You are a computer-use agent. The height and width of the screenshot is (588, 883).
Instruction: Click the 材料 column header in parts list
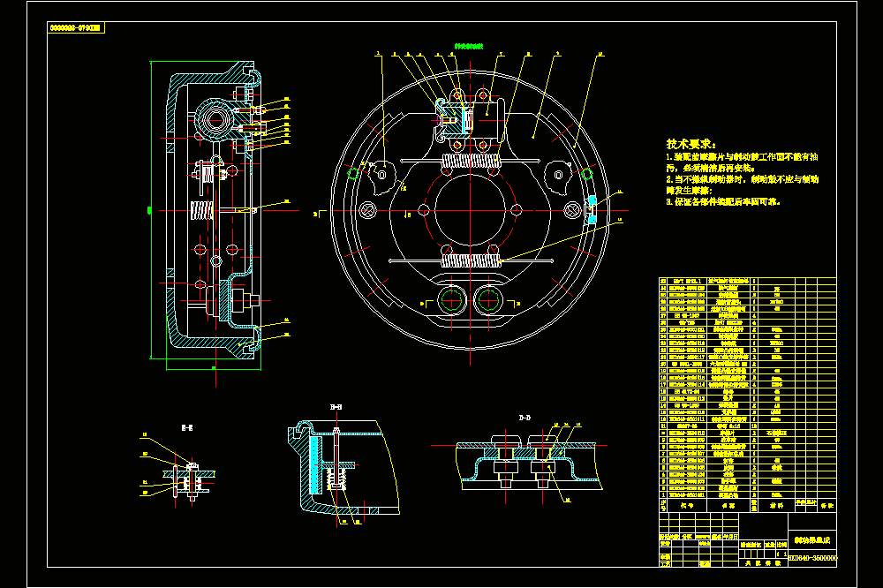776,506
